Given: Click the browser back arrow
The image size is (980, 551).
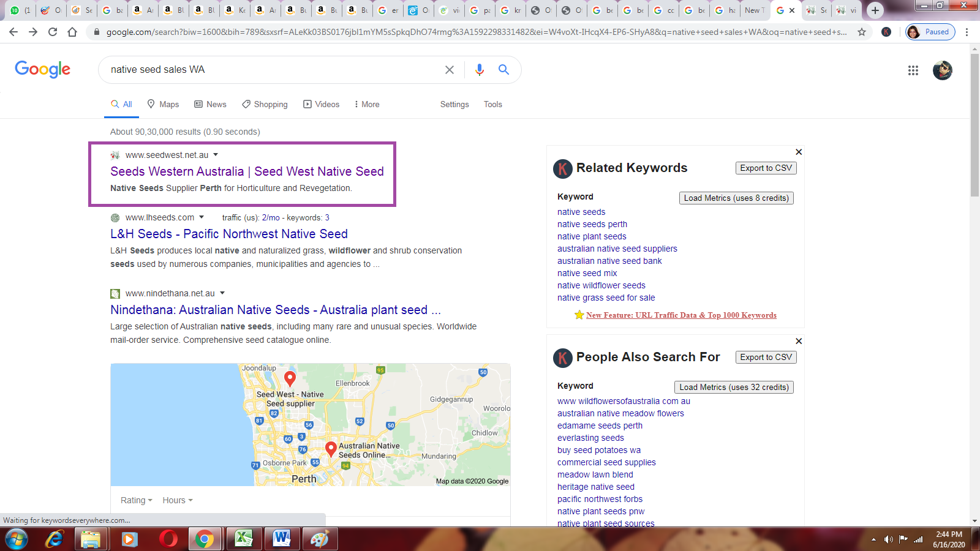Looking at the screenshot, I should pos(13,32).
